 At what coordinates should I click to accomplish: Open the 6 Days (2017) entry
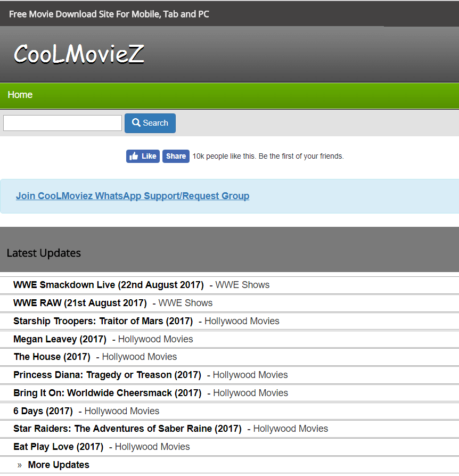(43, 411)
